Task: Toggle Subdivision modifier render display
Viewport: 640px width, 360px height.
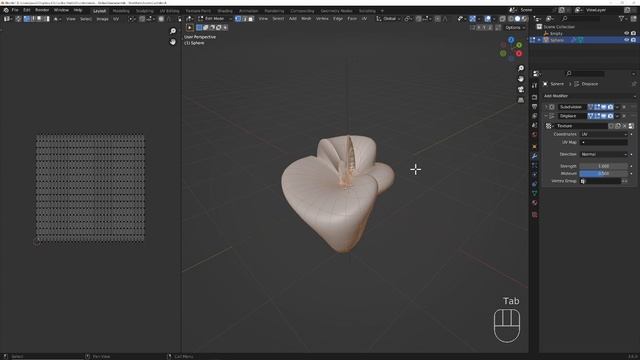Action: (x=610, y=107)
